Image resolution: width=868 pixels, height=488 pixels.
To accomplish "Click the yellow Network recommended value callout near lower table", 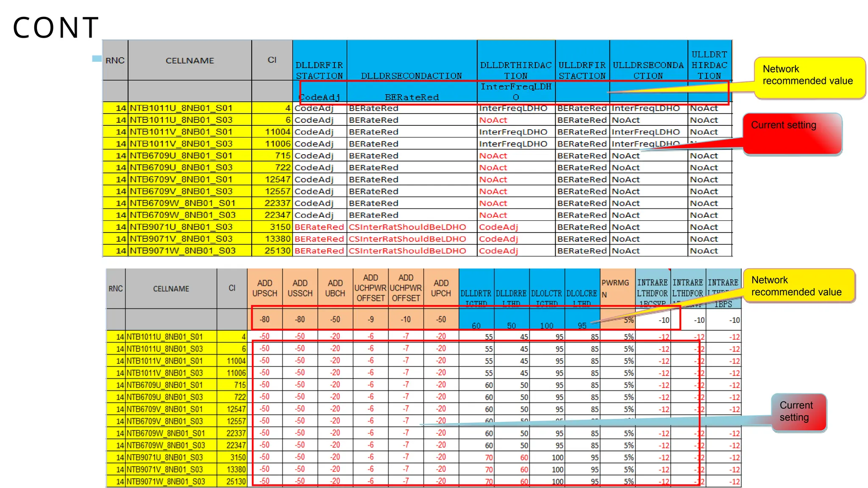I will pos(799,286).
